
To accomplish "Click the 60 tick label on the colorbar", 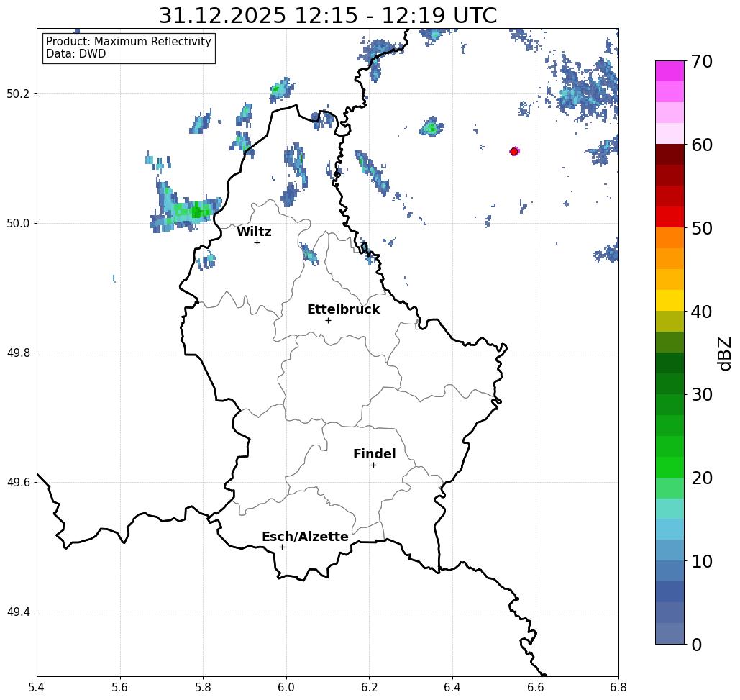I will point(702,145).
